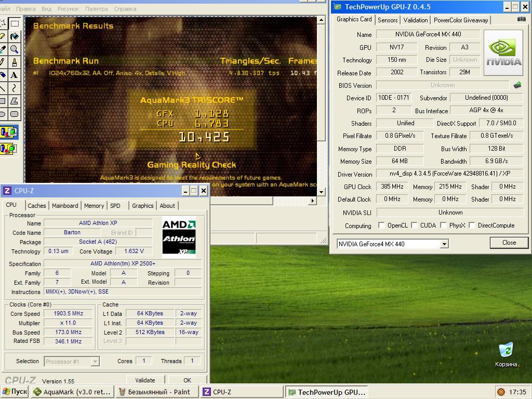The height and width of the screenshot is (399, 532).
Task: Select the Ellipse tool in Paint
Action: click(x=3, y=114)
